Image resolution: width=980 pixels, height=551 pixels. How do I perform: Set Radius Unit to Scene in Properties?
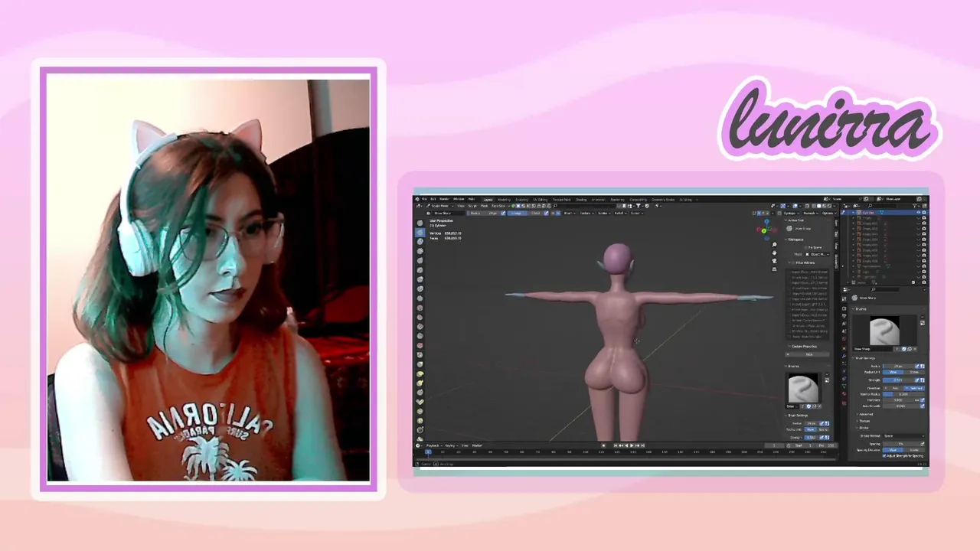(x=914, y=372)
